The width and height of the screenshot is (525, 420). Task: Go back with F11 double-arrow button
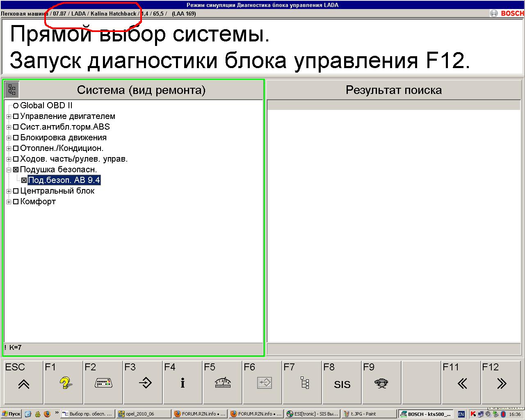pyautogui.click(x=461, y=383)
